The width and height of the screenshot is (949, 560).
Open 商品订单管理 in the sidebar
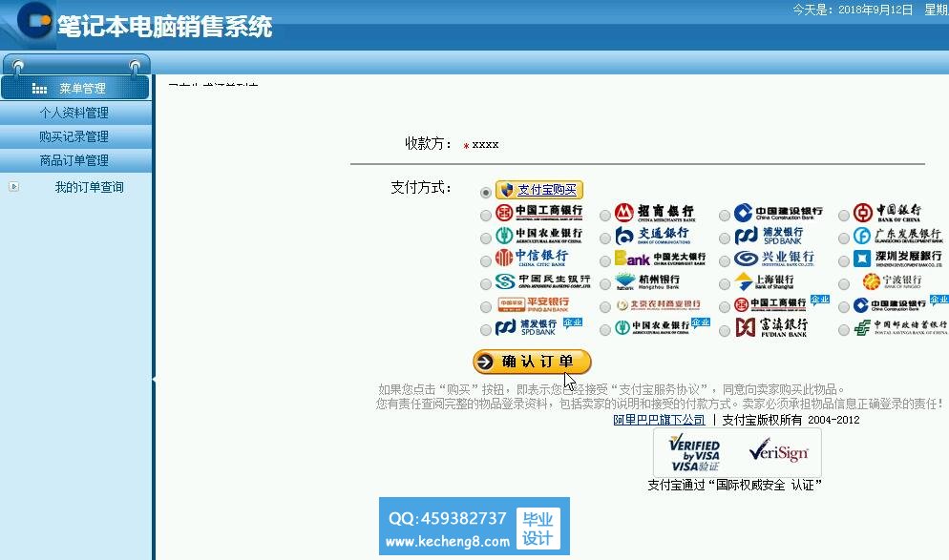coord(74,160)
